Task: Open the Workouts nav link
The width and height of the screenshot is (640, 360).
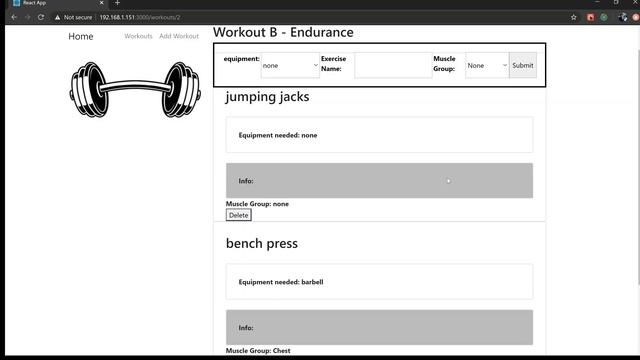Action: point(138,36)
